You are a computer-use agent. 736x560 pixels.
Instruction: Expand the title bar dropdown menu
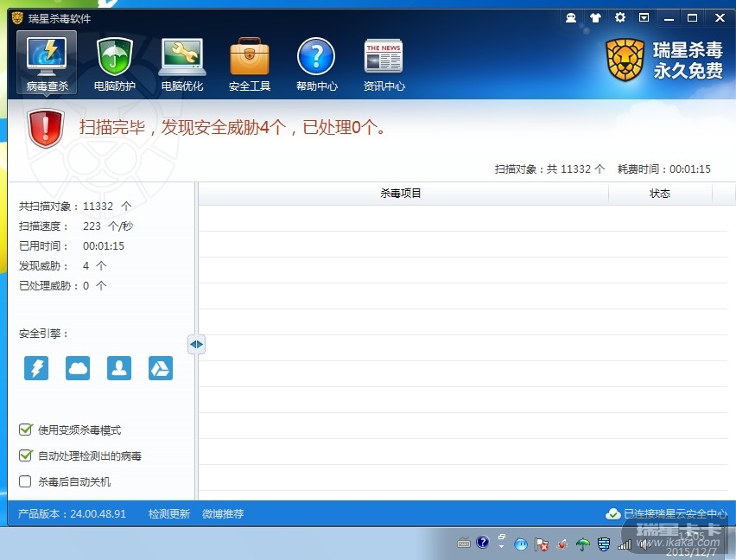pos(644,17)
